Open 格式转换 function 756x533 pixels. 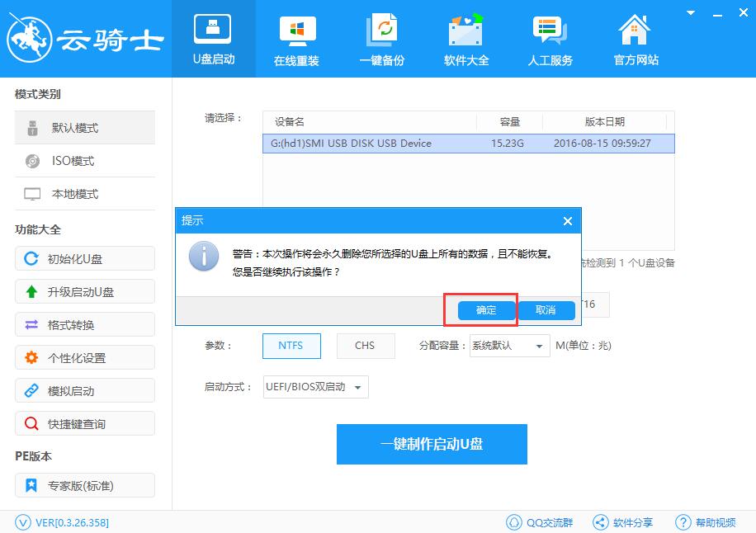[85, 325]
